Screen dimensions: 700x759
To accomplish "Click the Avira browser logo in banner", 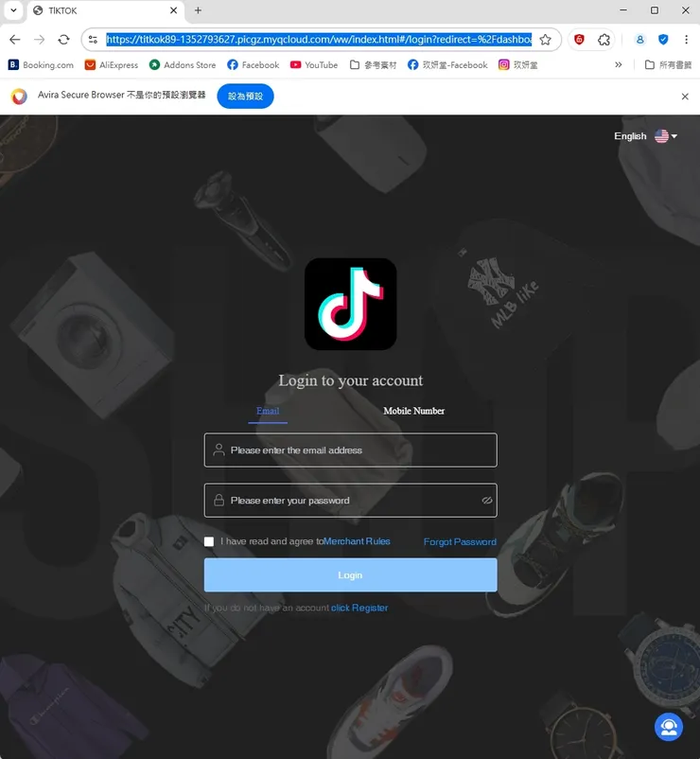I will [19, 97].
